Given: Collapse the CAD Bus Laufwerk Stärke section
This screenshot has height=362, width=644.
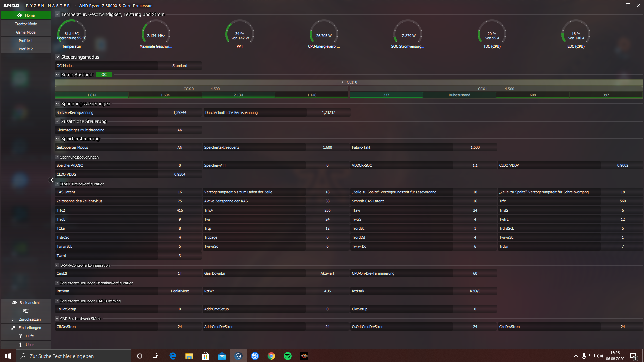Looking at the screenshot, I should click(x=57, y=319).
